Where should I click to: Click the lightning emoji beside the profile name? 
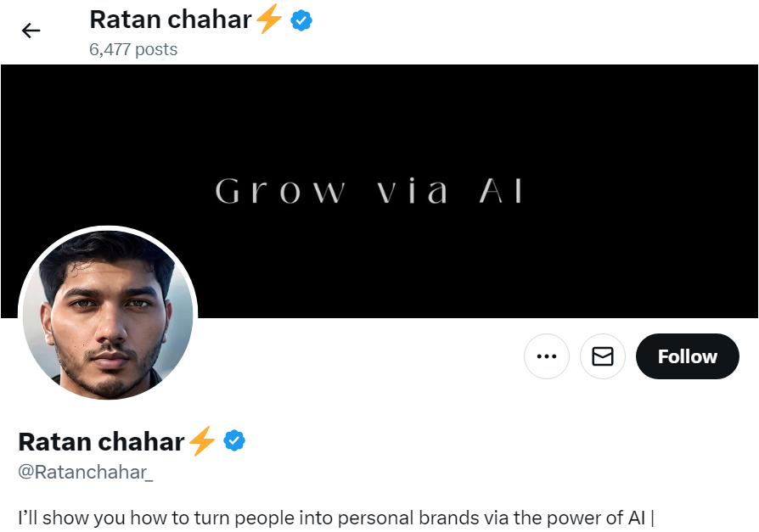pos(202,441)
